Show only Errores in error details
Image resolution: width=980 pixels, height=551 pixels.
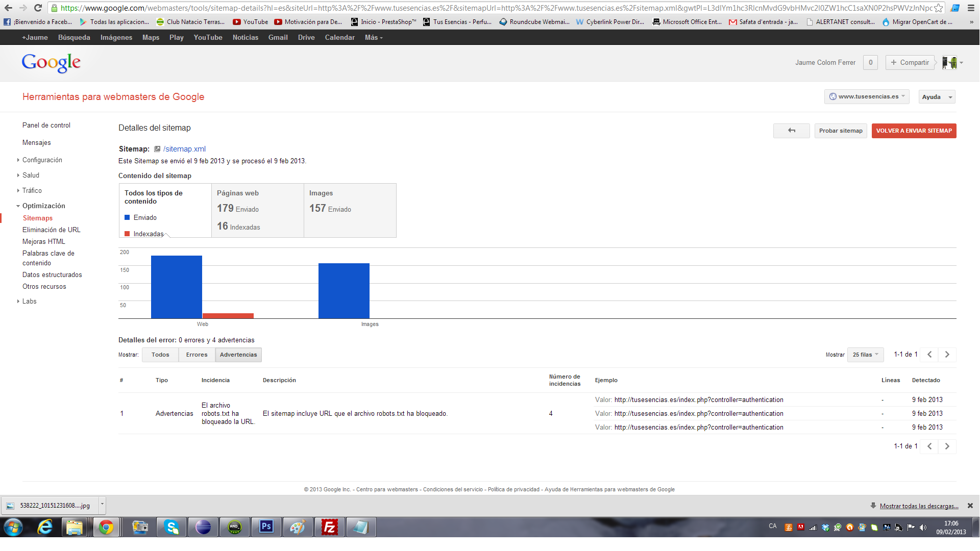(x=197, y=355)
